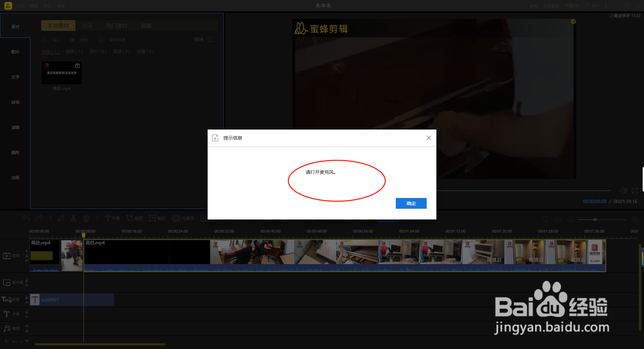
Task: Open 编辑 menu
Action: tap(34, 6)
